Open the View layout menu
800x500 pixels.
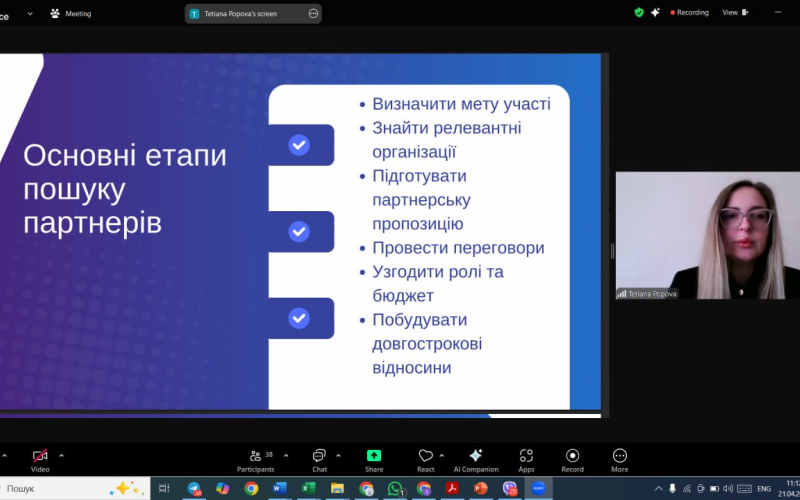tap(735, 13)
